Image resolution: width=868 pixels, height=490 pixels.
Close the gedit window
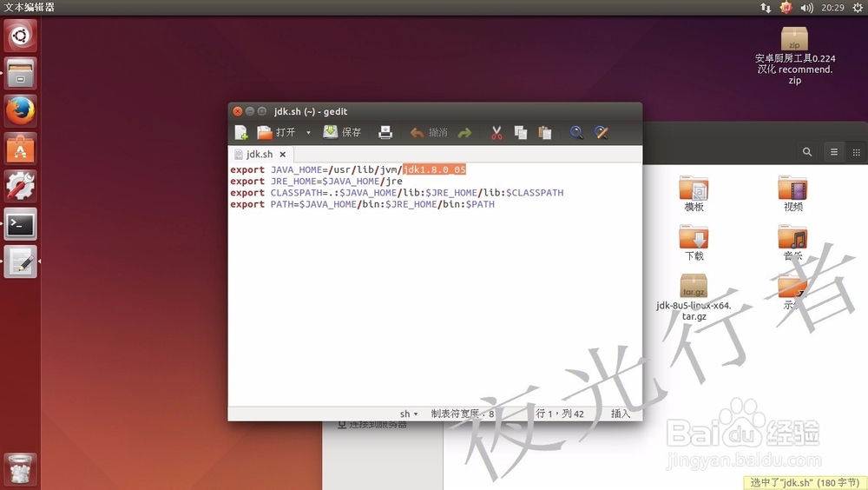[238, 111]
